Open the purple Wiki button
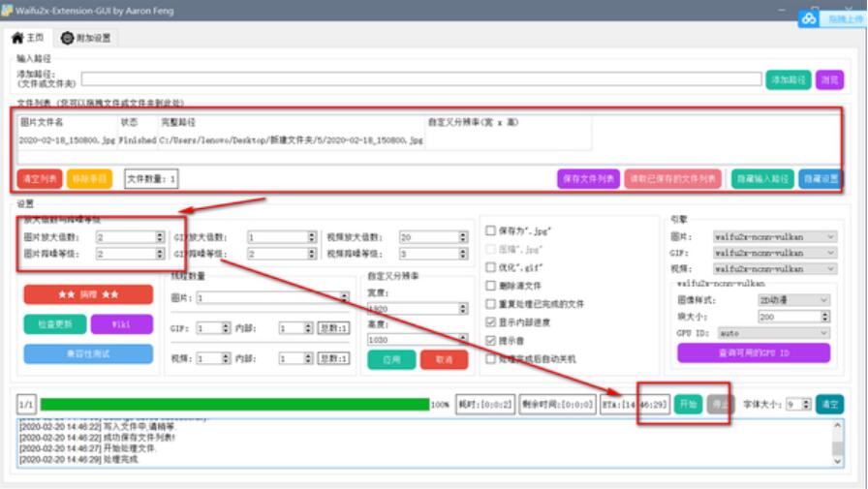This screenshot has width=868, height=489. pos(121,324)
